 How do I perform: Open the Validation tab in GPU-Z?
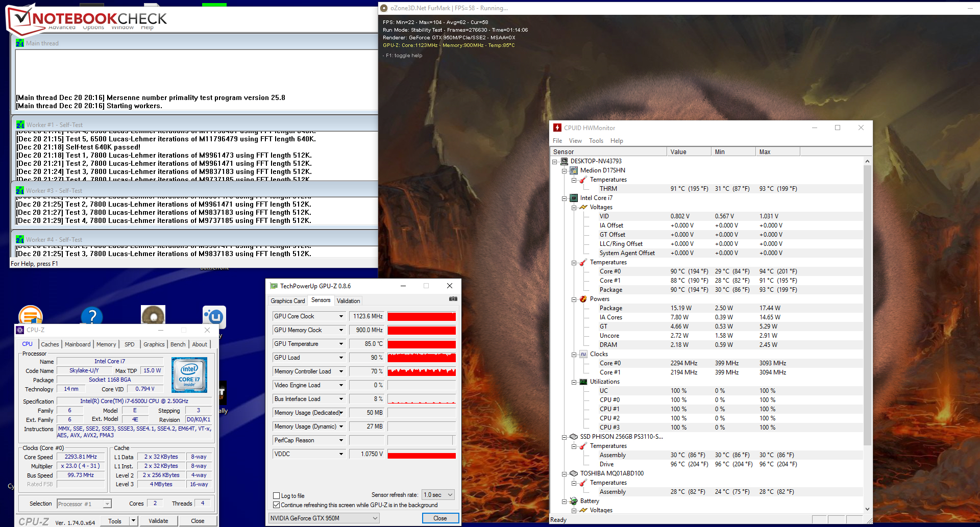[349, 301]
